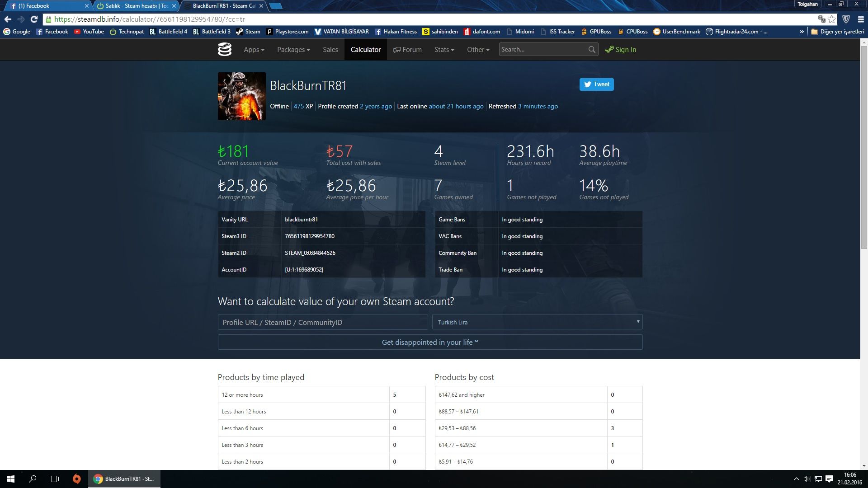Screen dimensions: 868x488
Task: Expand the Stats dropdown menu
Action: 444,50
